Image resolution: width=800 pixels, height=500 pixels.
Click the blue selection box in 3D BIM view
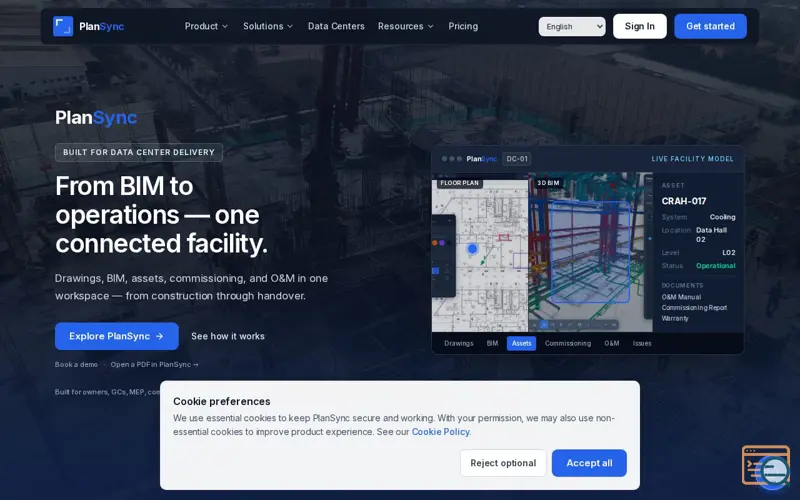point(590,252)
